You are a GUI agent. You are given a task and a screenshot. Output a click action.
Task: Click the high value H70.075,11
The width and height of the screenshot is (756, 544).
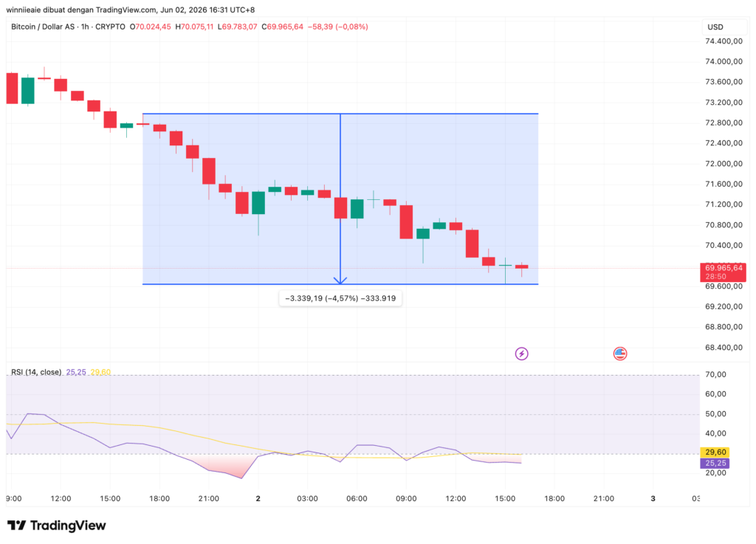194,27
